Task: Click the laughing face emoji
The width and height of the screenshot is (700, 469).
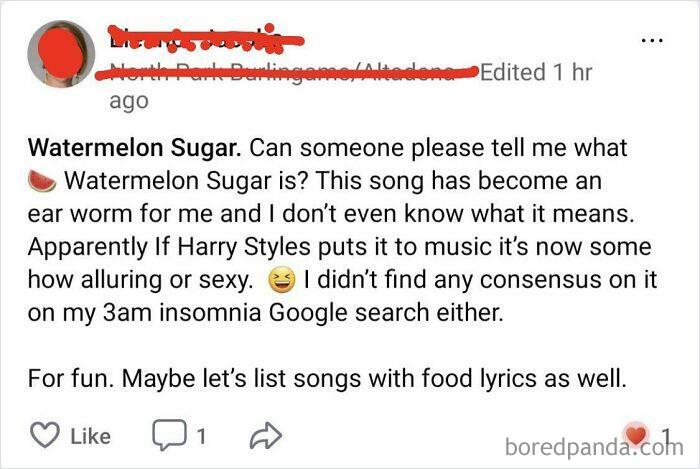Action: [281, 279]
